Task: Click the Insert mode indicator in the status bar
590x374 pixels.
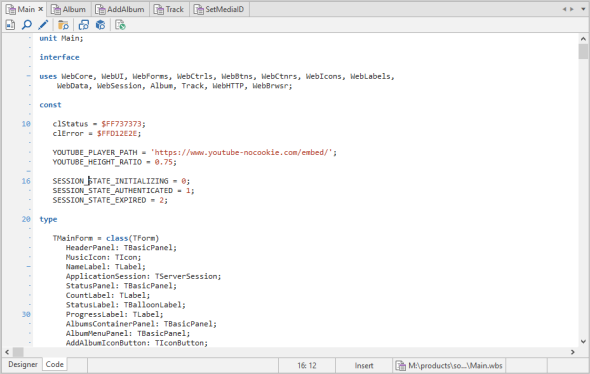Action: [363, 365]
